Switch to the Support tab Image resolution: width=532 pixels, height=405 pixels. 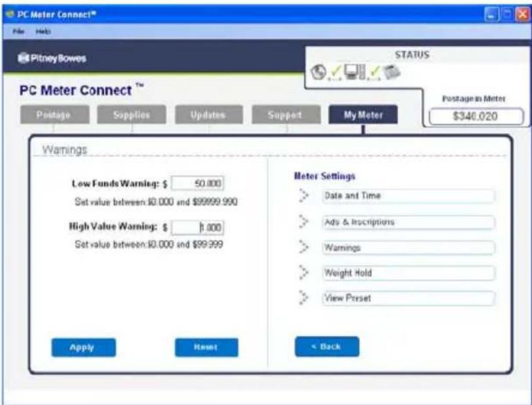286,115
